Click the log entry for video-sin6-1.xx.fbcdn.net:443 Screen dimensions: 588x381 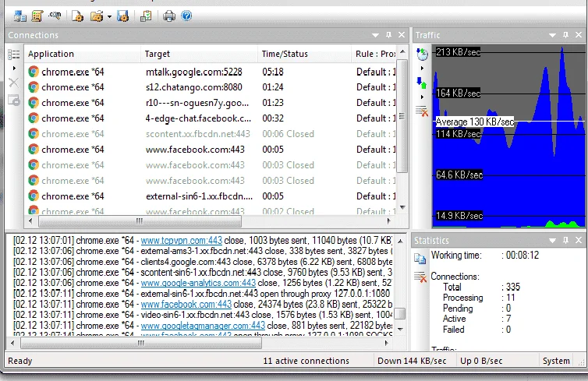coord(203,315)
